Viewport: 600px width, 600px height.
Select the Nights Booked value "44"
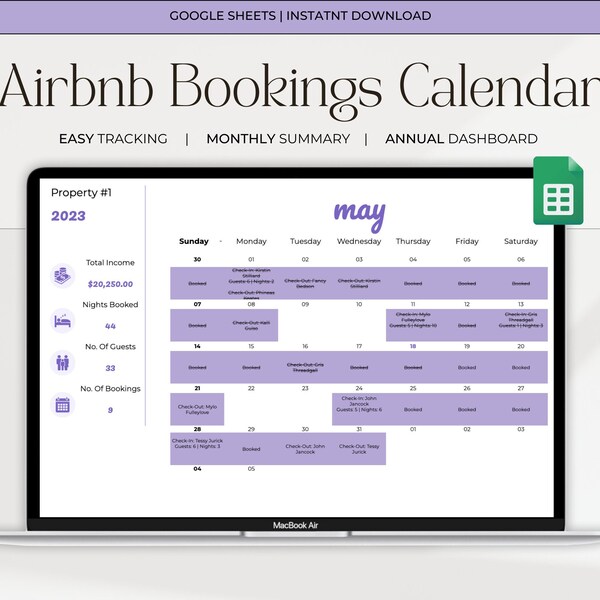(110, 326)
